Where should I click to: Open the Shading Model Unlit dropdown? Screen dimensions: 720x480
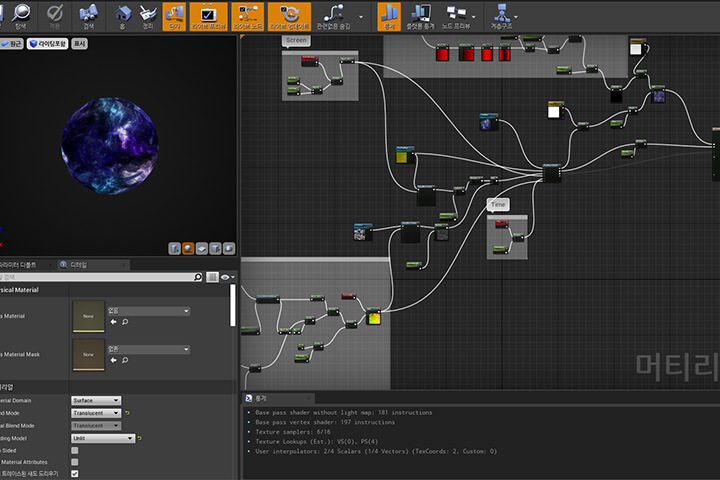(103, 438)
